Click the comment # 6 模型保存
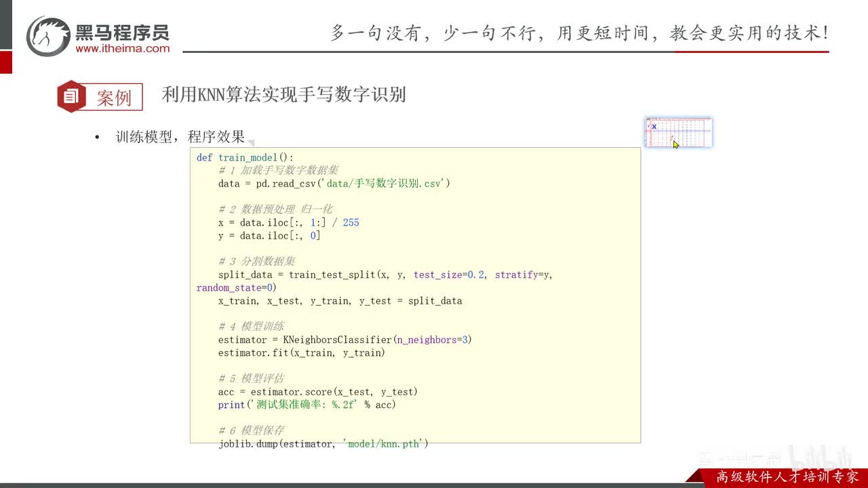868x488 pixels. (x=251, y=431)
